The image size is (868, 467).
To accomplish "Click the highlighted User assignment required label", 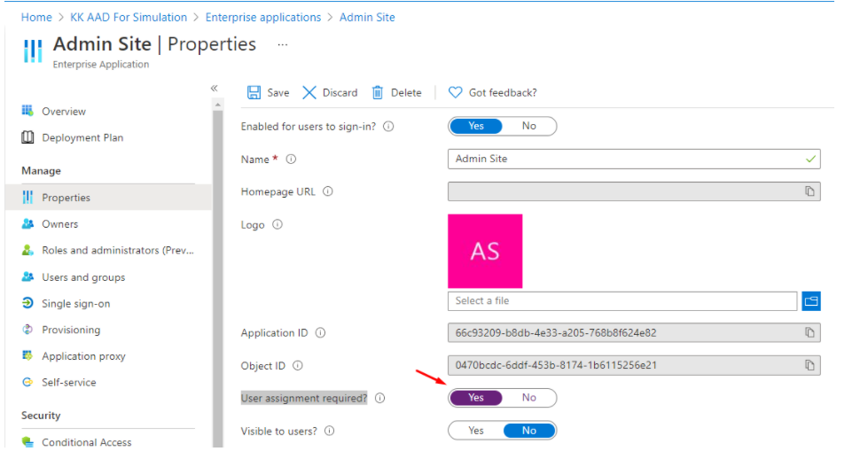I will pyautogui.click(x=304, y=398).
